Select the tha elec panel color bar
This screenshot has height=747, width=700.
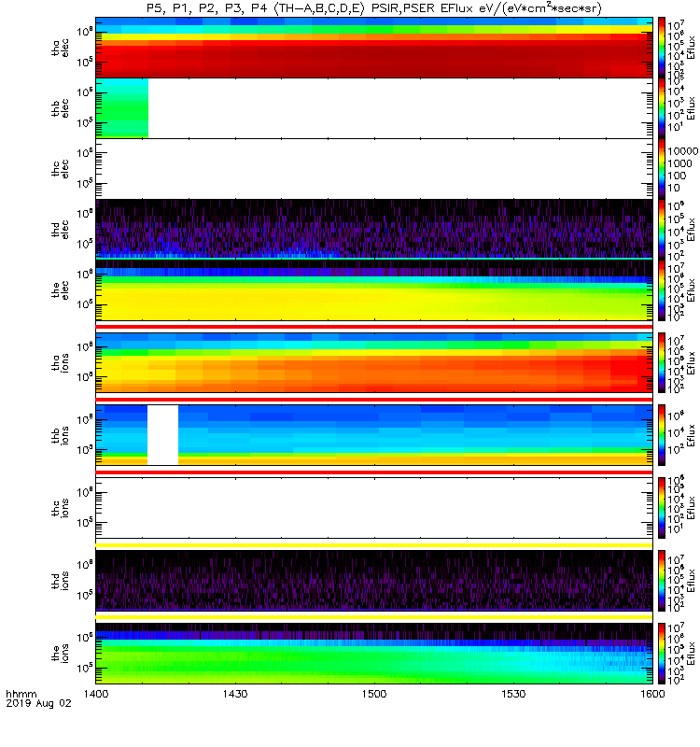coord(662,48)
